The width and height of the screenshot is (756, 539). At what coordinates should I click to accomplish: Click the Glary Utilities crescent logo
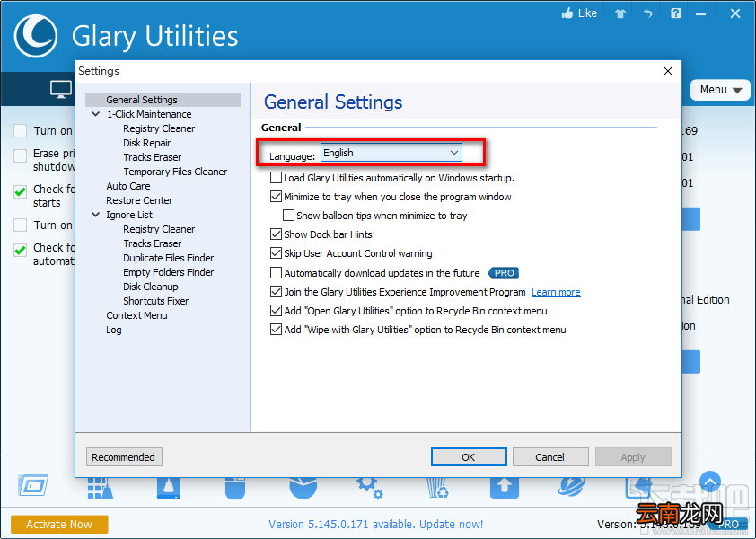36,36
